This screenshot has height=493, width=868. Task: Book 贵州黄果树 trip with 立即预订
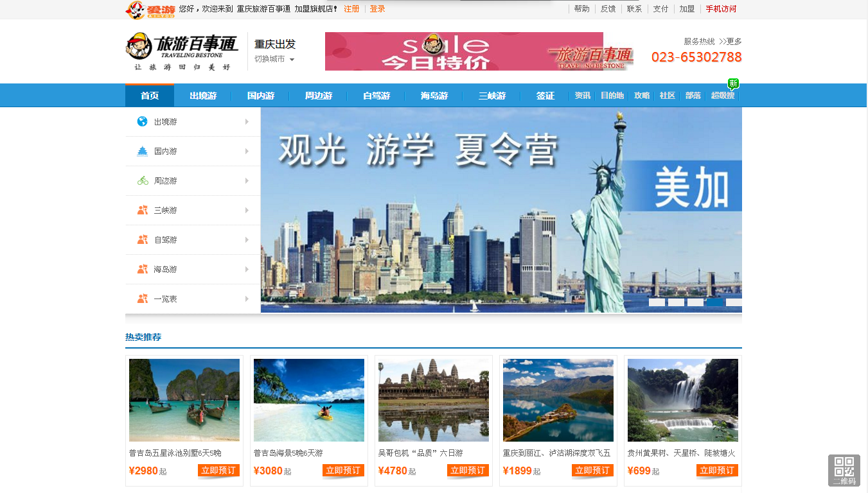click(717, 471)
